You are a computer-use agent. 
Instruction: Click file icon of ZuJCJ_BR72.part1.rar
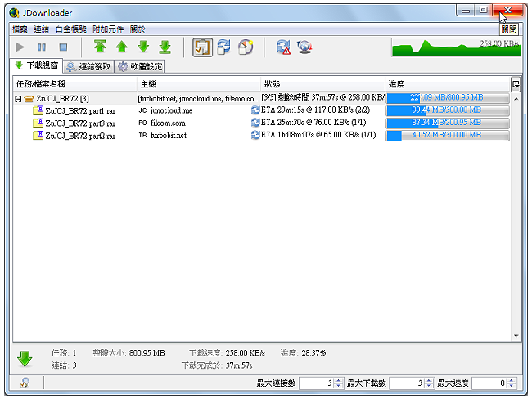38,110
